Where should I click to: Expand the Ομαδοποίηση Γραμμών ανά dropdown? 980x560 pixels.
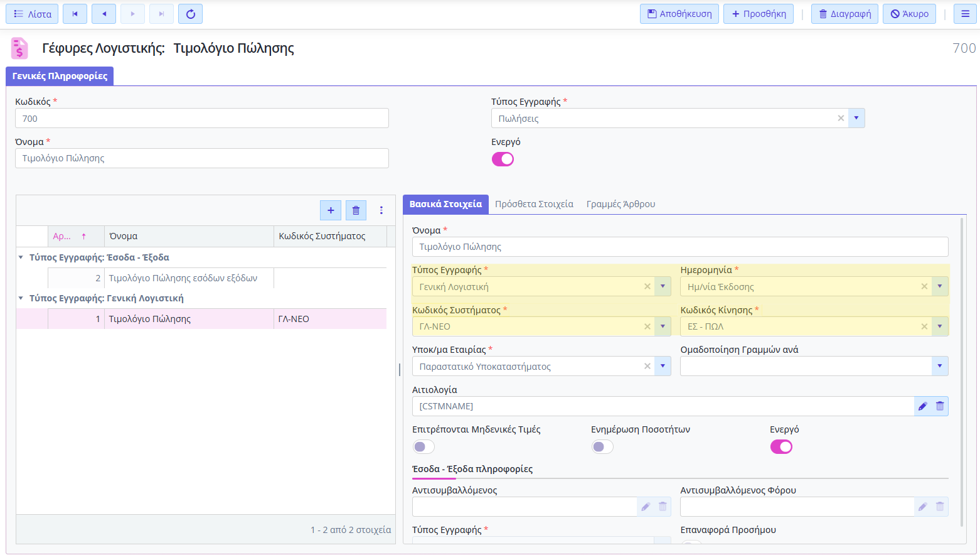939,366
